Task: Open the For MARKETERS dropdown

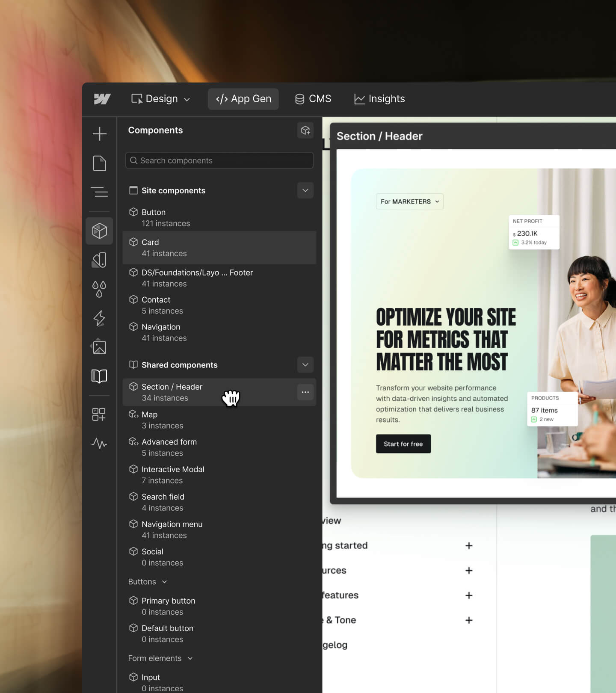Action: (x=409, y=201)
